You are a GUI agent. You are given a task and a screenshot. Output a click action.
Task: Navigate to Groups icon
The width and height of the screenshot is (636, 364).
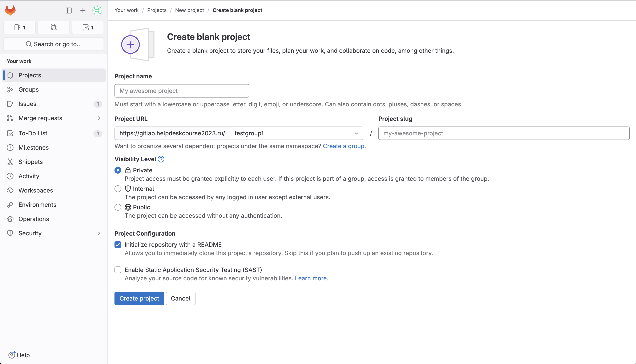pyautogui.click(x=11, y=89)
